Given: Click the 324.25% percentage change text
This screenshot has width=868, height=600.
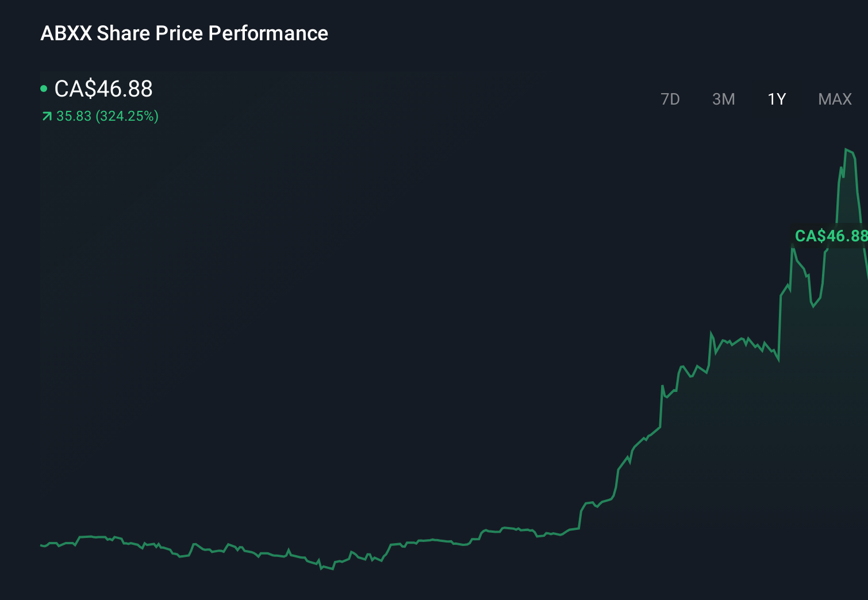Looking at the screenshot, I should click(x=126, y=116).
